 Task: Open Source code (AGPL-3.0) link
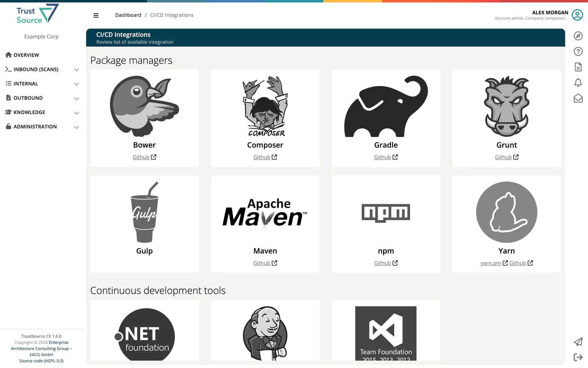tap(42, 361)
